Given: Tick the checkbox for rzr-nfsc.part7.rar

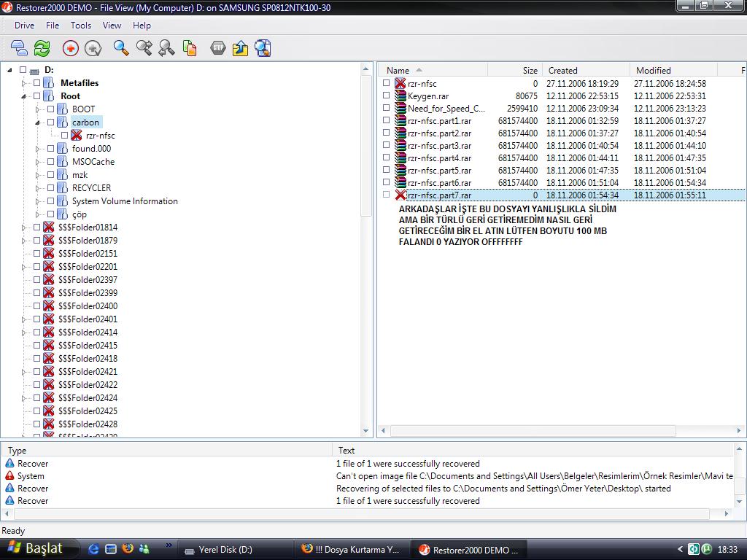Looking at the screenshot, I should click(x=387, y=194).
